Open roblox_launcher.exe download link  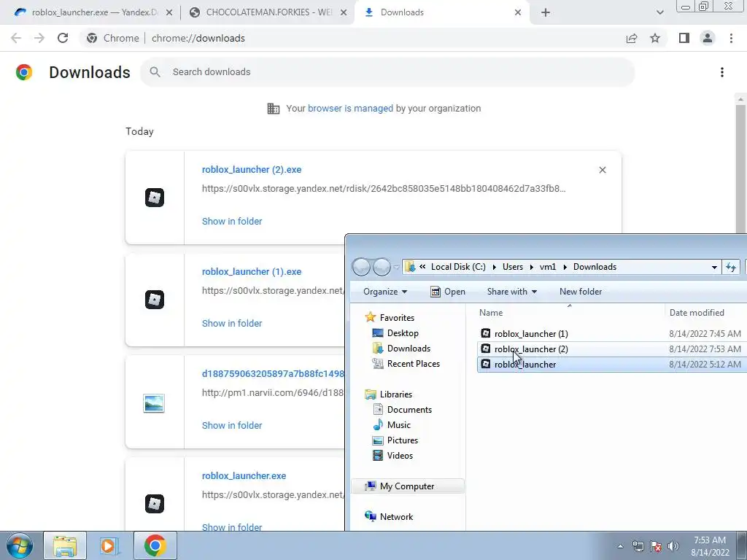[x=244, y=475]
